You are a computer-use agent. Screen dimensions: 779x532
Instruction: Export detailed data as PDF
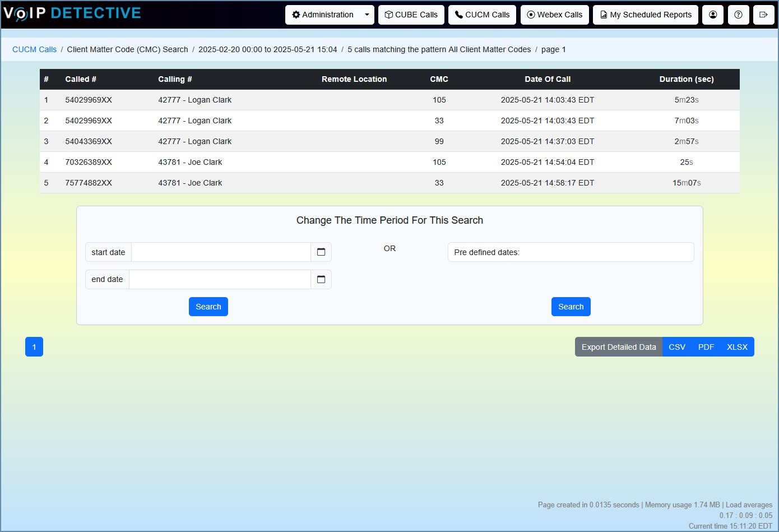[x=706, y=347]
